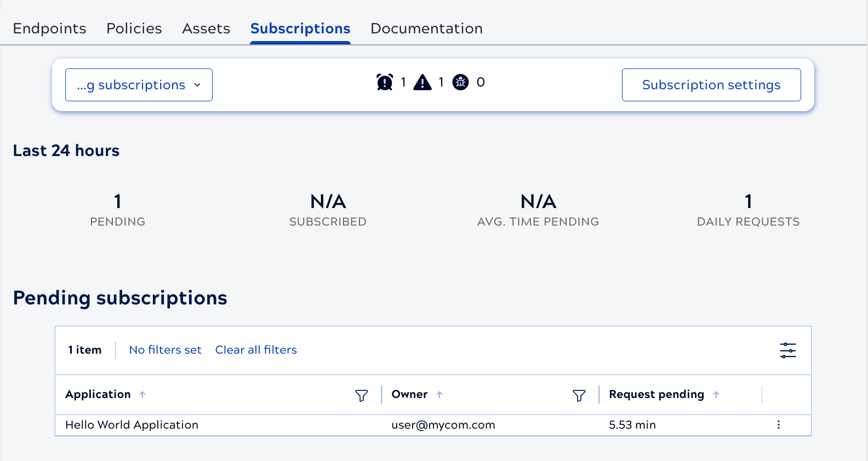The width and height of the screenshot is (868, 461).
Task: Open row actions menu for Hello World Application
Action: tap(778, 425)
